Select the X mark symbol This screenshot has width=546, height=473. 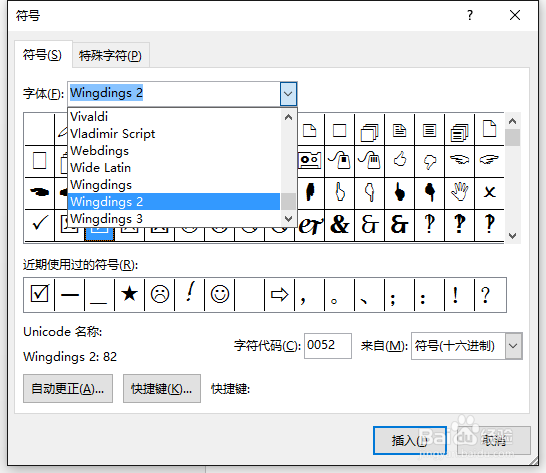[489, 193]
